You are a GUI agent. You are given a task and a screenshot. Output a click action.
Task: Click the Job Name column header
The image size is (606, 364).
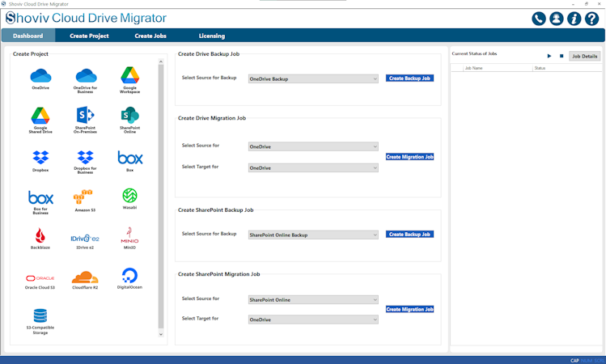point(498,68)
